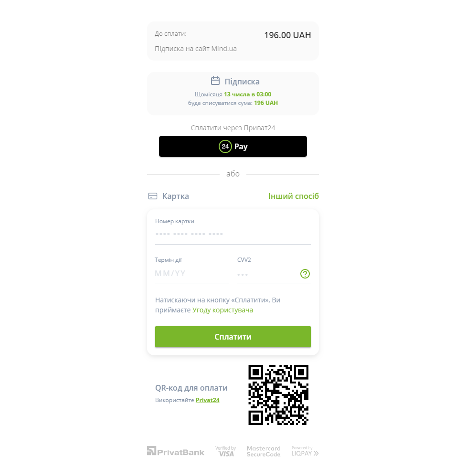Select the Картка payment method heading

(x=175, y=196)
